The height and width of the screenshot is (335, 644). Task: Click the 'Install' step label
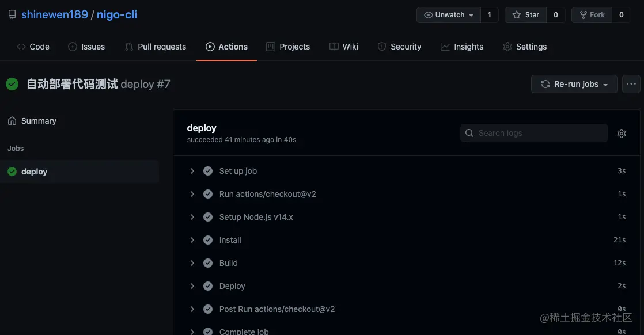(230, 240)
